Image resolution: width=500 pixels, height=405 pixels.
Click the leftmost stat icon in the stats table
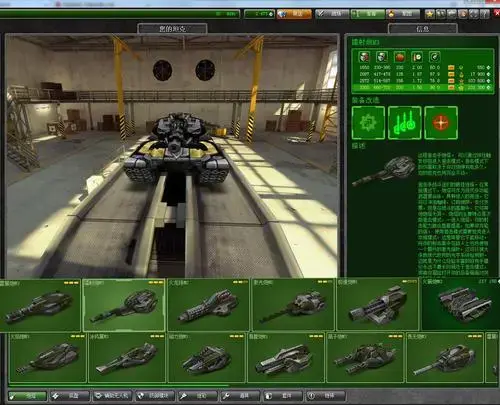[x=364, y=57]
